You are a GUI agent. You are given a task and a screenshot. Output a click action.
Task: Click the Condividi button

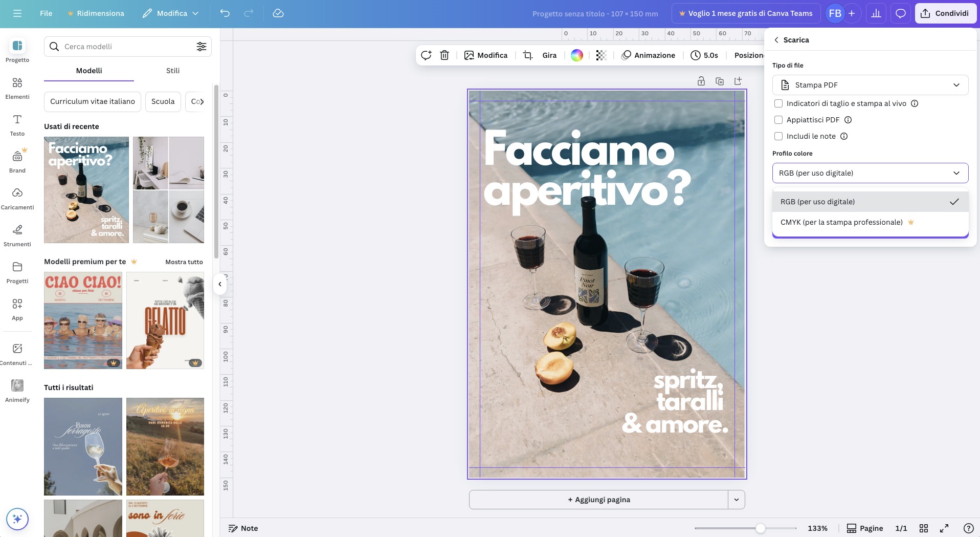tap(945, 13)
